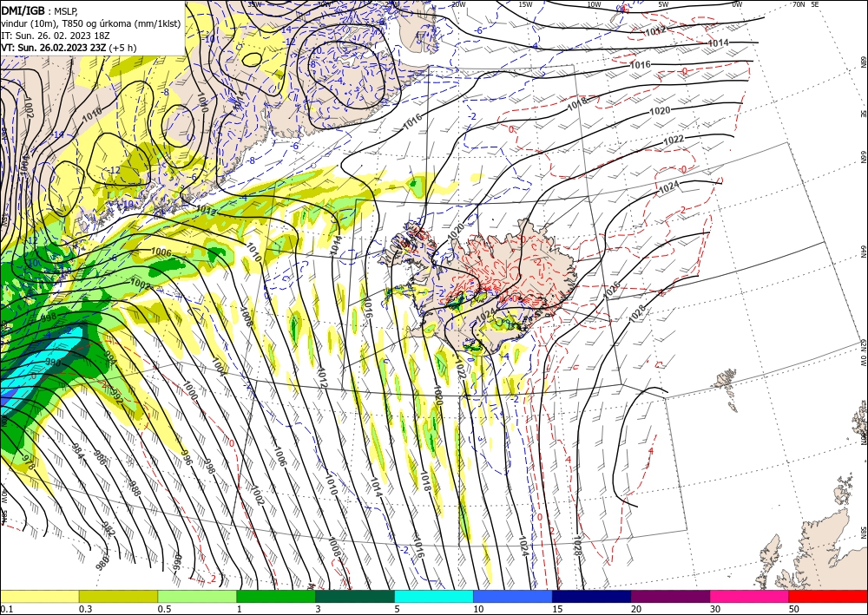Click the 982 isobar label
868x615 pixels.
[108, 529]
